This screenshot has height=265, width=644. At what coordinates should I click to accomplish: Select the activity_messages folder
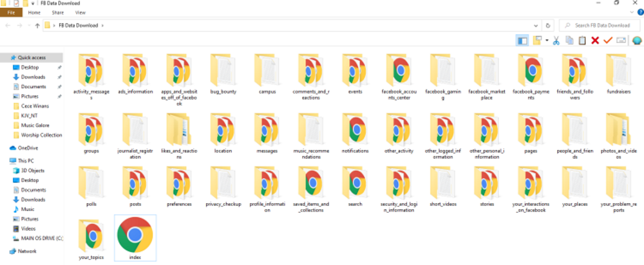[x=91, y=76]
